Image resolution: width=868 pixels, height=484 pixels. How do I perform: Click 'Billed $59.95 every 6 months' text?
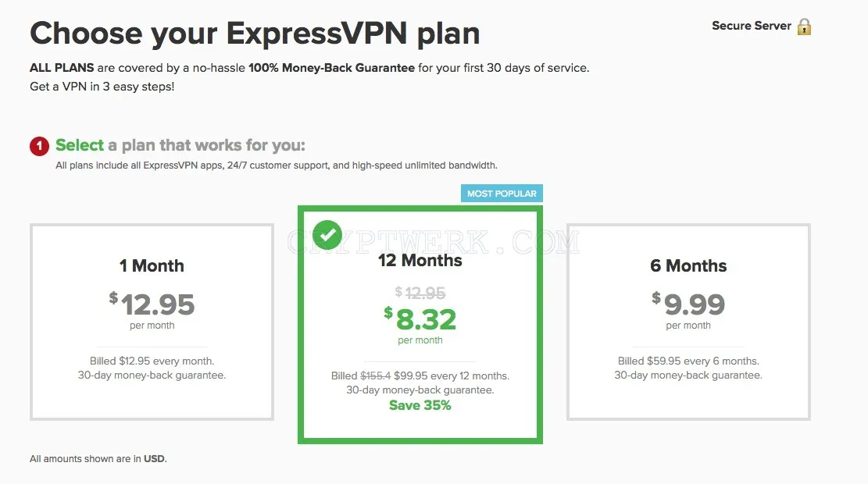[688, 361]
